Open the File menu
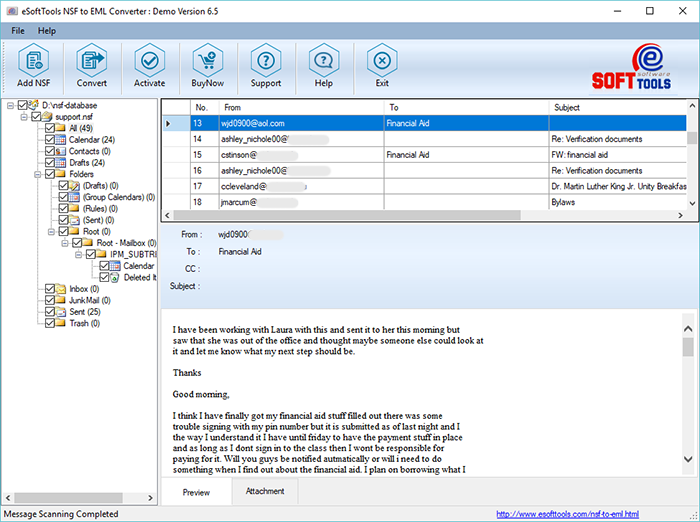The width and height of the screenshot is (700, 522). (18, 31)
